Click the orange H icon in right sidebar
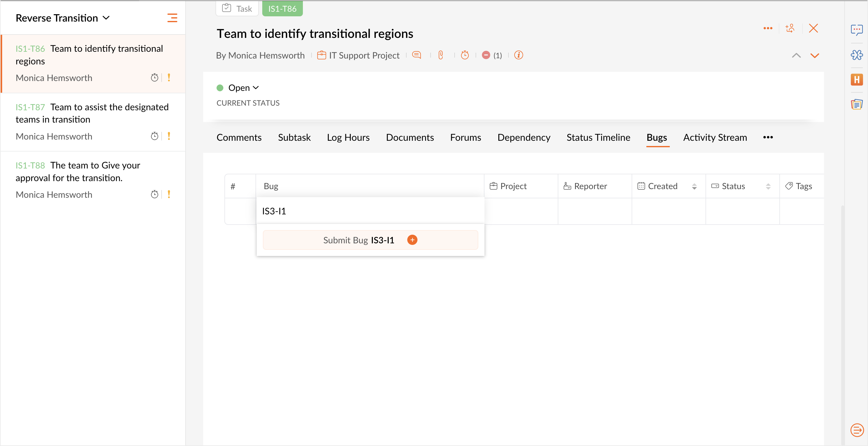The height and width of the screenshot is (446, 868). tap(856, 80)
